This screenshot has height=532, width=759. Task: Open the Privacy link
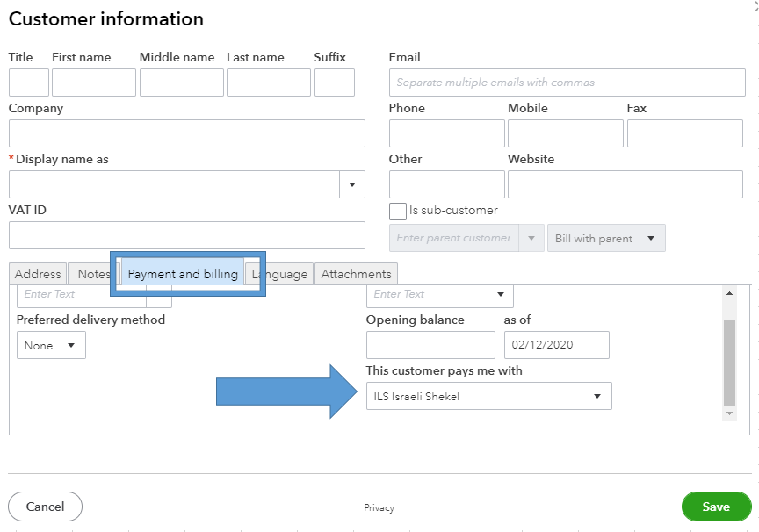[x=379, y=507]
